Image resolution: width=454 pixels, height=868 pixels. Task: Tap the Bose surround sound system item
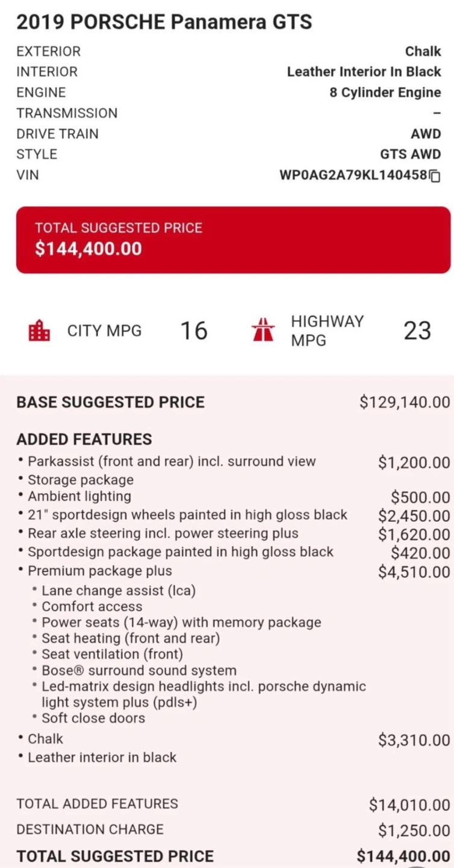click(139, 670)
